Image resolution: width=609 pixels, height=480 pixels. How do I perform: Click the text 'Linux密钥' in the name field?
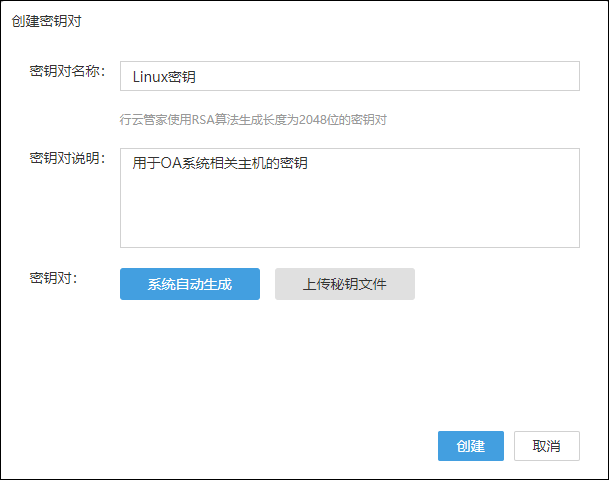tap(164, 76)
